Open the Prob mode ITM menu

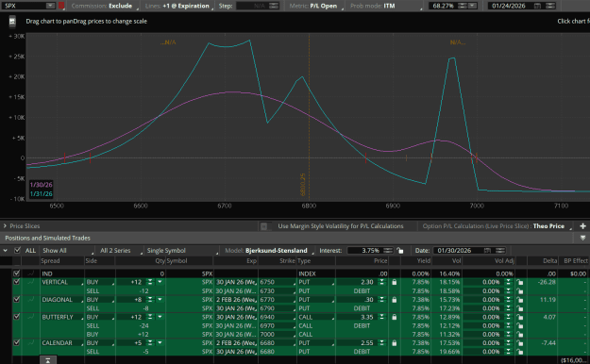click(385, 6)
